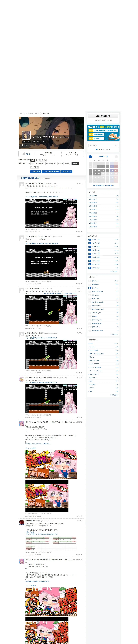This screenshot has width=138, height=644.
Task: Toggle 通常 sort order
Action: (33, 160)
